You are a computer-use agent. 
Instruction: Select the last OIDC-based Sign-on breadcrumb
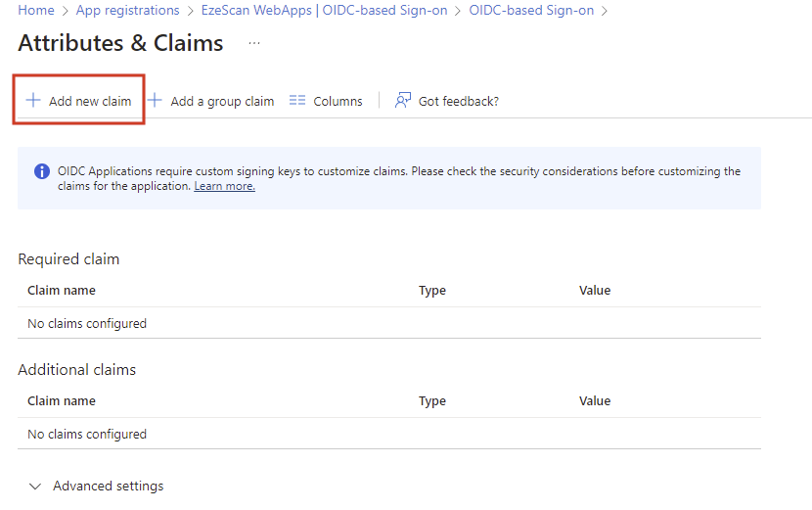(533, 11)
